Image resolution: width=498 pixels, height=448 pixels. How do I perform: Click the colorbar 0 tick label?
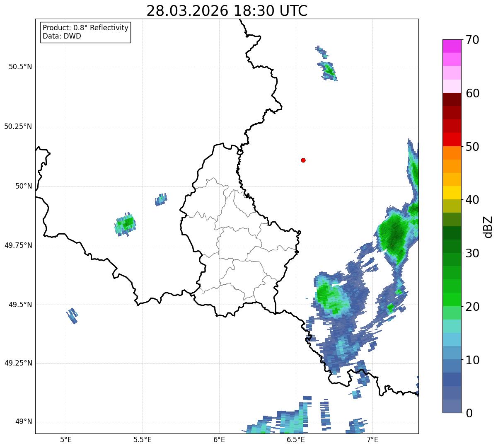point(469,413)
